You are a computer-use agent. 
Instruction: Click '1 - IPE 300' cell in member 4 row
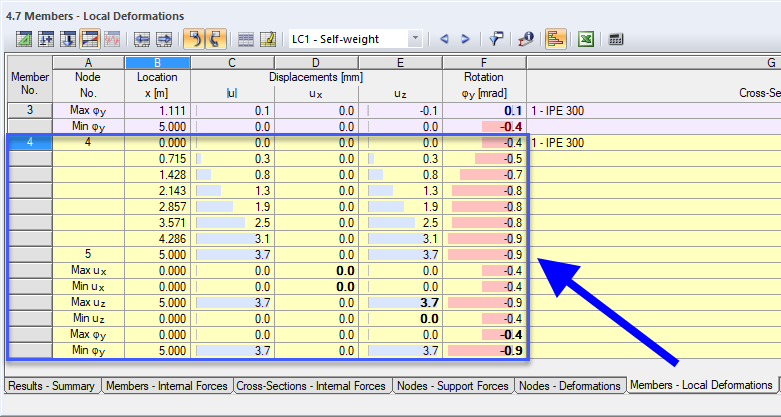coord(654,143)
